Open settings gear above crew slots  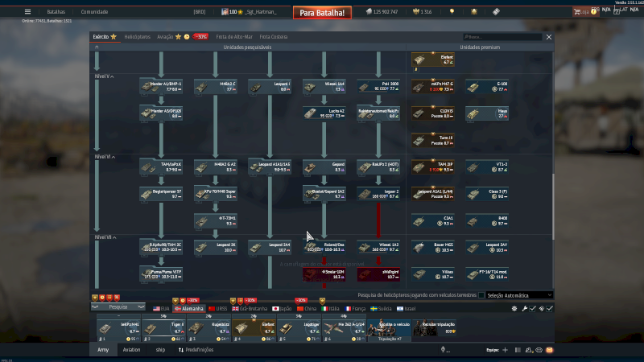[x=514, y=308]
